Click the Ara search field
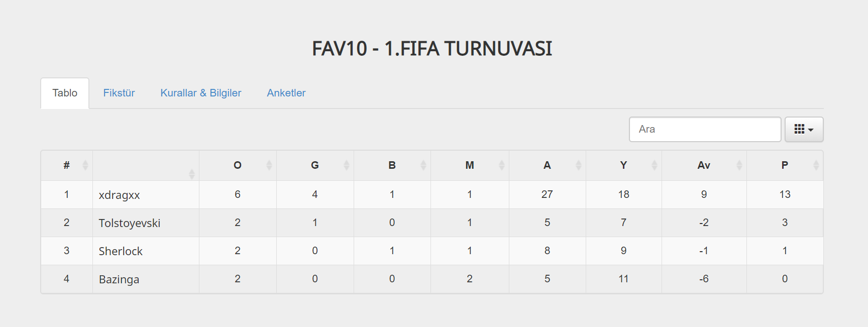The height and width of the screenshot is (327, 868). tap(705, 130)
